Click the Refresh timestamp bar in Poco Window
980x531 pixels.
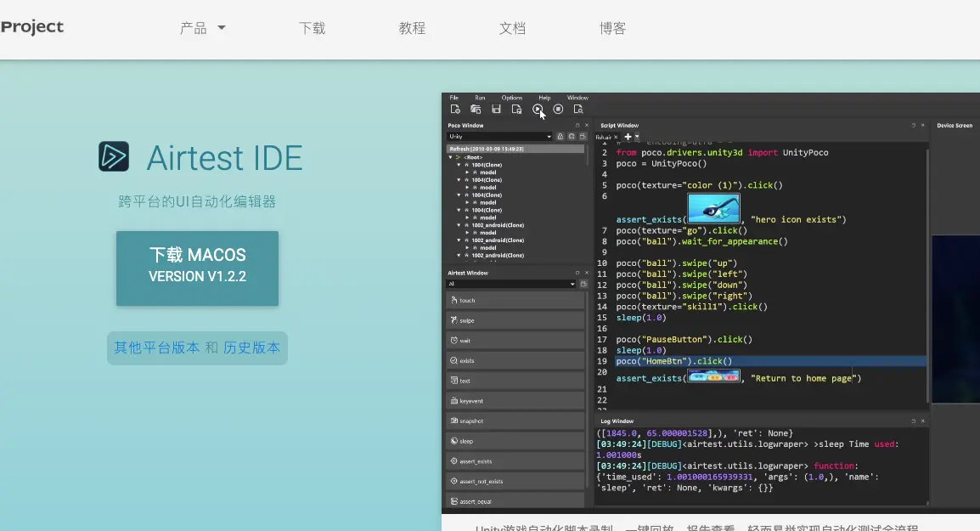(x=515, y=149)
